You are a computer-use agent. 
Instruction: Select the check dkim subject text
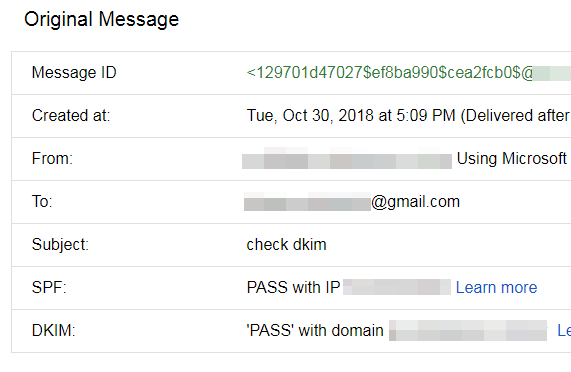(286, 244)
